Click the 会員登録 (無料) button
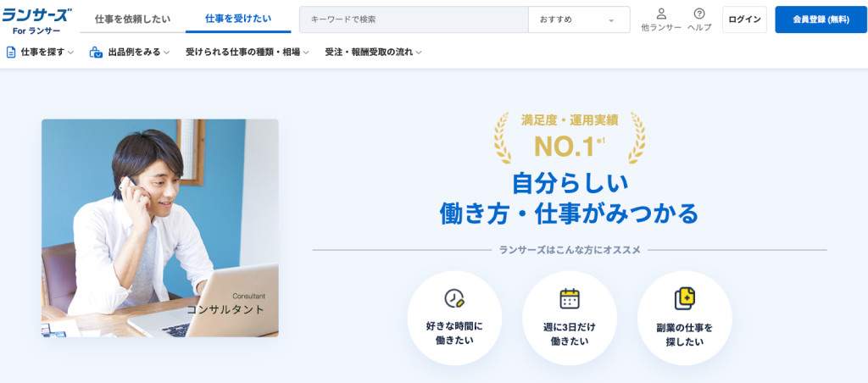This screenshot has width=868, height=383. click(821, 19)
